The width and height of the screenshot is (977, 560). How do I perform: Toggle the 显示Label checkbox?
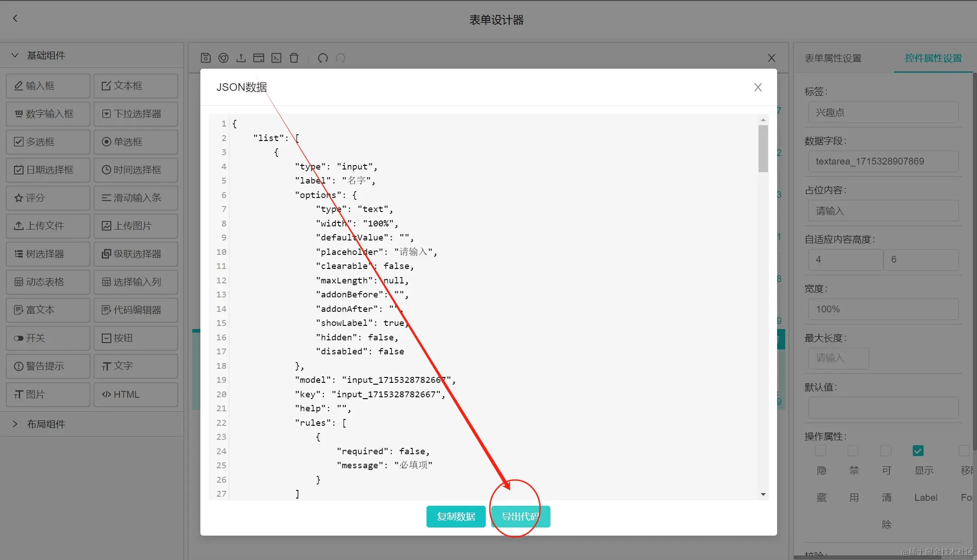click(x=918, y=451)
